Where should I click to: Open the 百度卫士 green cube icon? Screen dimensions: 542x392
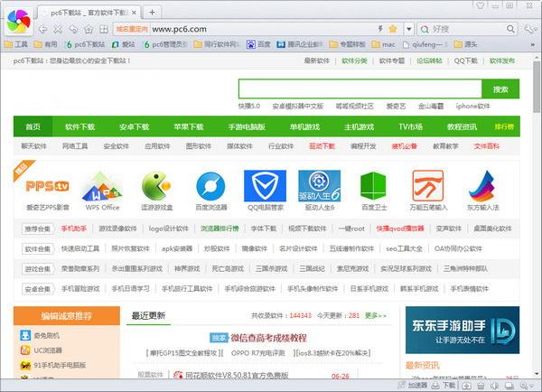pos(373,186)
